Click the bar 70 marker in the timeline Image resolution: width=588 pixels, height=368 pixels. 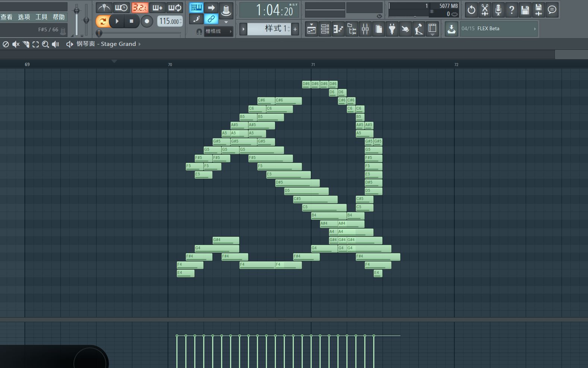coord(170,65)
